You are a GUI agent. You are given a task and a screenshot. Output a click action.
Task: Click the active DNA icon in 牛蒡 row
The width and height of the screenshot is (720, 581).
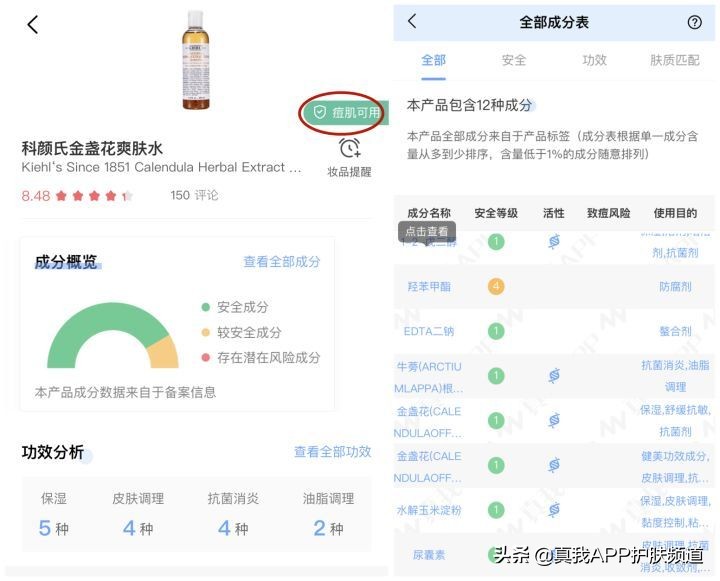click(x=554, y=376)
